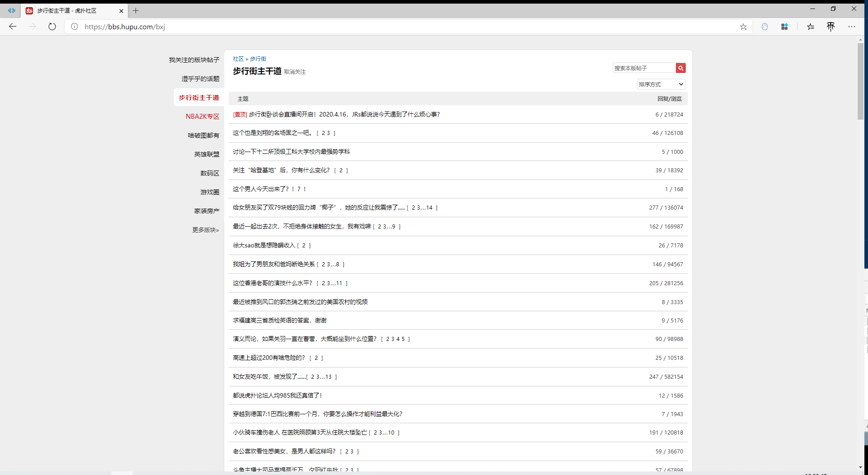Open the 刘翔名场面 thread

[270, 133]
